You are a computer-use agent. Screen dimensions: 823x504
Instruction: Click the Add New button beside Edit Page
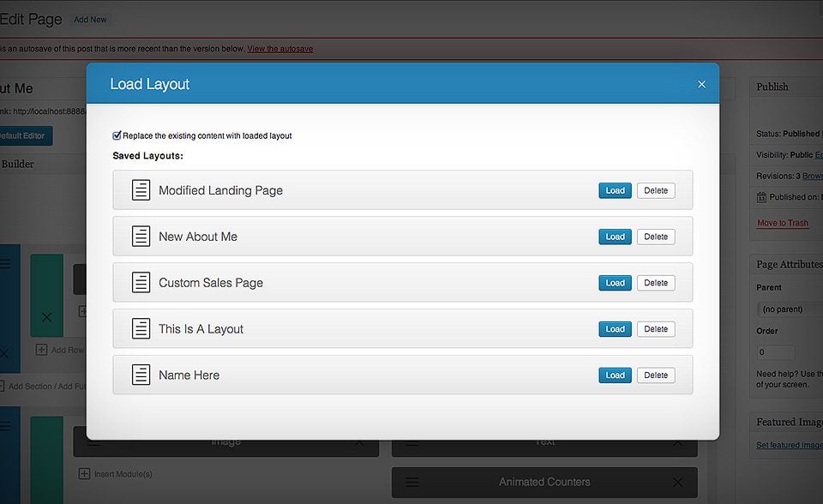(x=90, y=20)
